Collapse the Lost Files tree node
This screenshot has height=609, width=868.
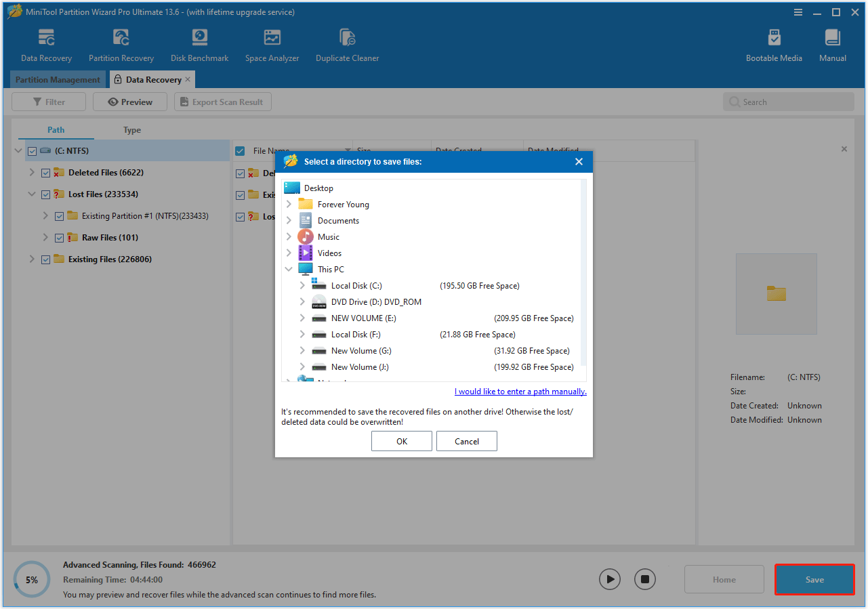[31, 194]
